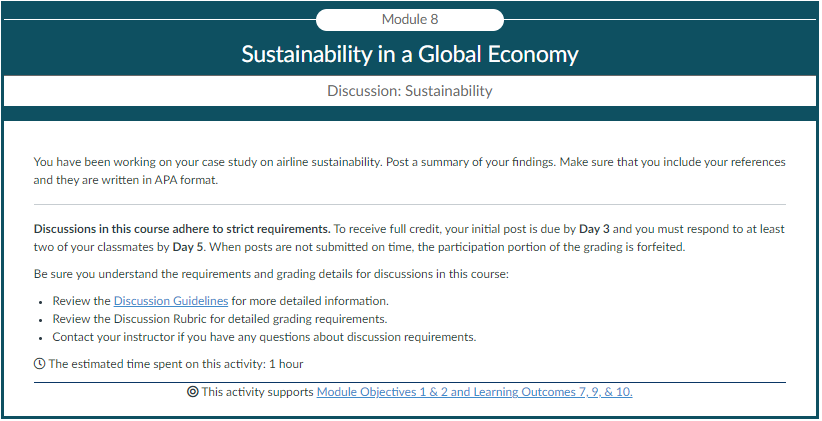Click the 'Review the Discussion Rubric' bullet
The height and width of the screenshot is (421, 822).
[220, 319]
